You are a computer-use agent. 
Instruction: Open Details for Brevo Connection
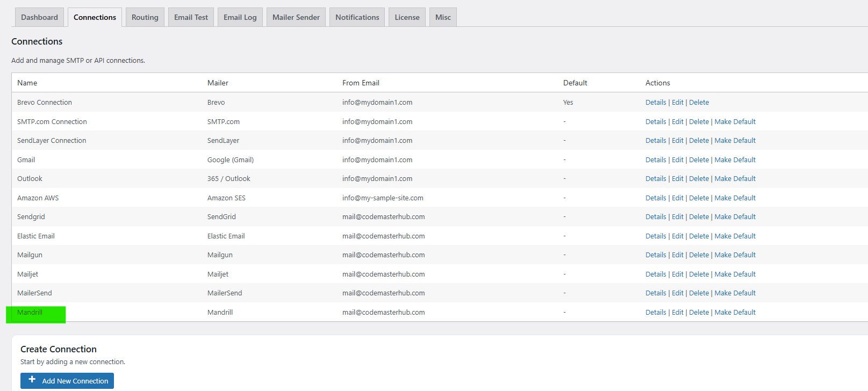point(655,103)
